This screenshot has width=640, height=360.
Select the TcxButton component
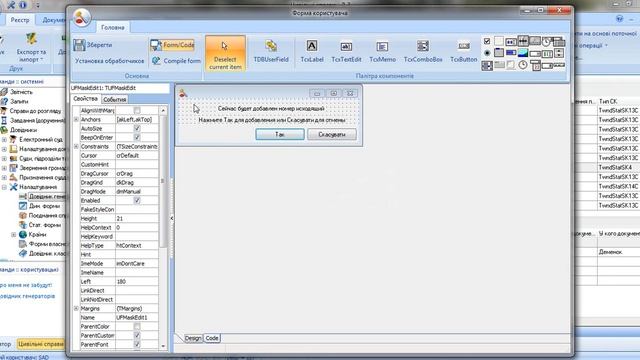pyautogui.click(x=464, y=52)
